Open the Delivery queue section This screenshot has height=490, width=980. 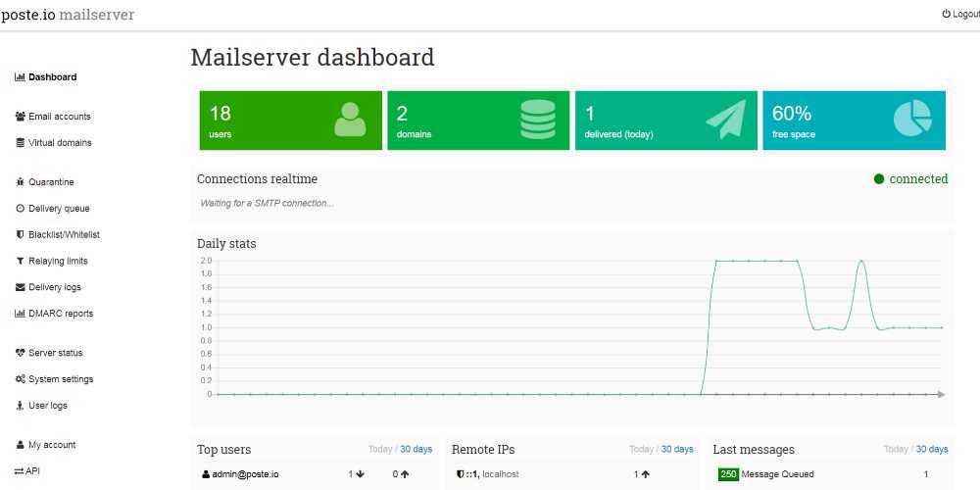59,209
